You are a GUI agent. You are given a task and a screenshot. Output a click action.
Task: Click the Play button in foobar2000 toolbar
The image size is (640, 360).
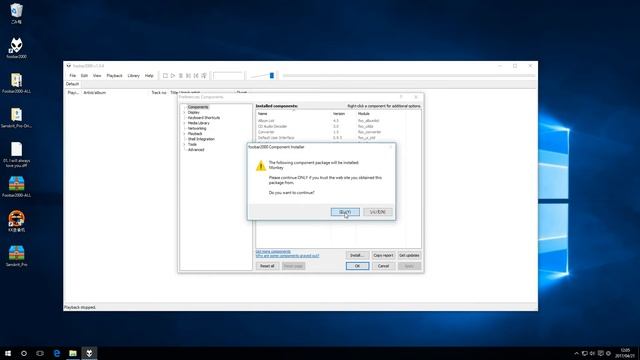(173, 76)
